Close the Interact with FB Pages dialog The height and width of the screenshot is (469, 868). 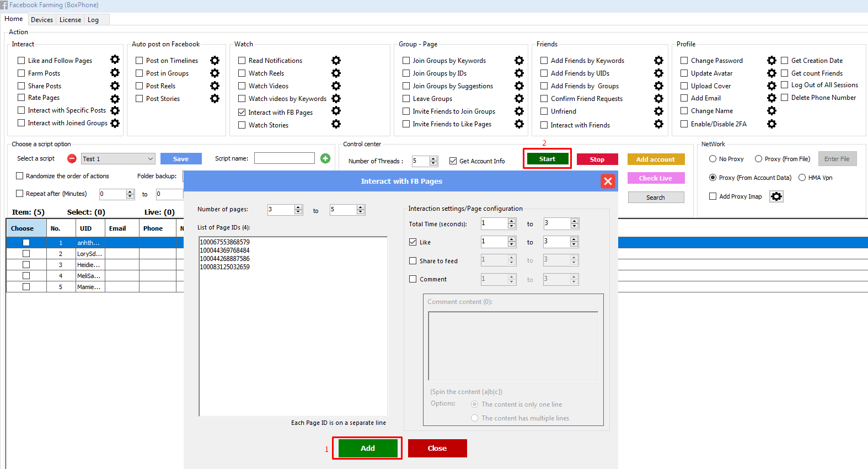(608, 181)
